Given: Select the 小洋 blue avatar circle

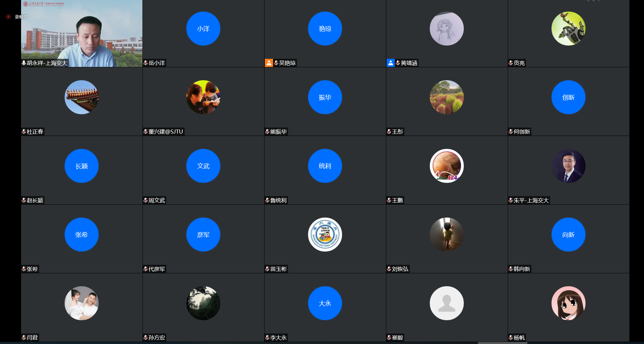Looking at the screenshot, I should point(203,29).
